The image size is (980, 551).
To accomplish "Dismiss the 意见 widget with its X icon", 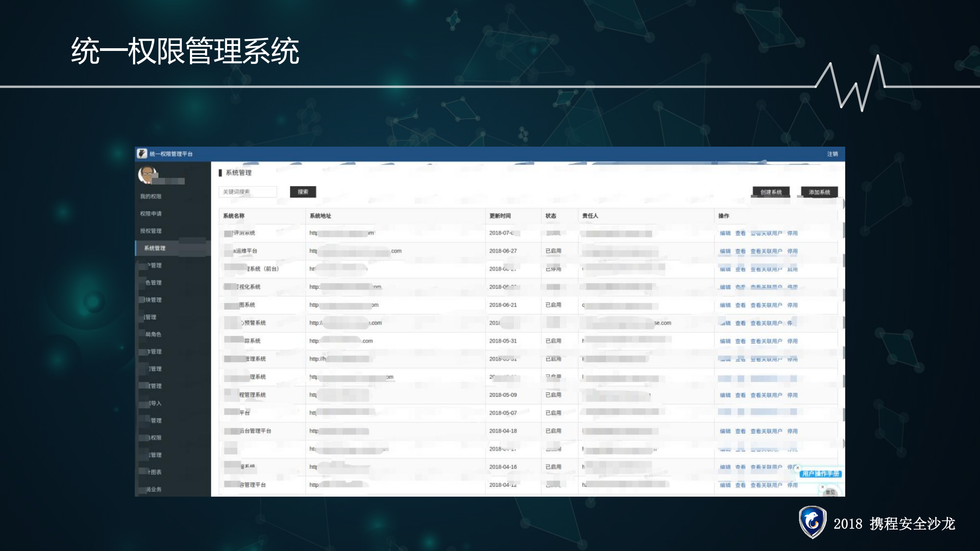I will pyautogui.click(x=823, y=487).
